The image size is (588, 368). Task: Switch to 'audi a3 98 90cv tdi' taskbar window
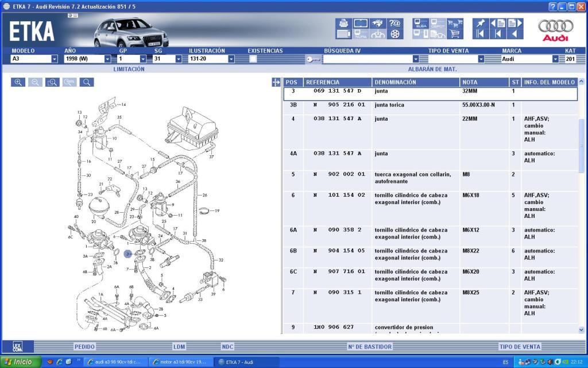(115, 362)
